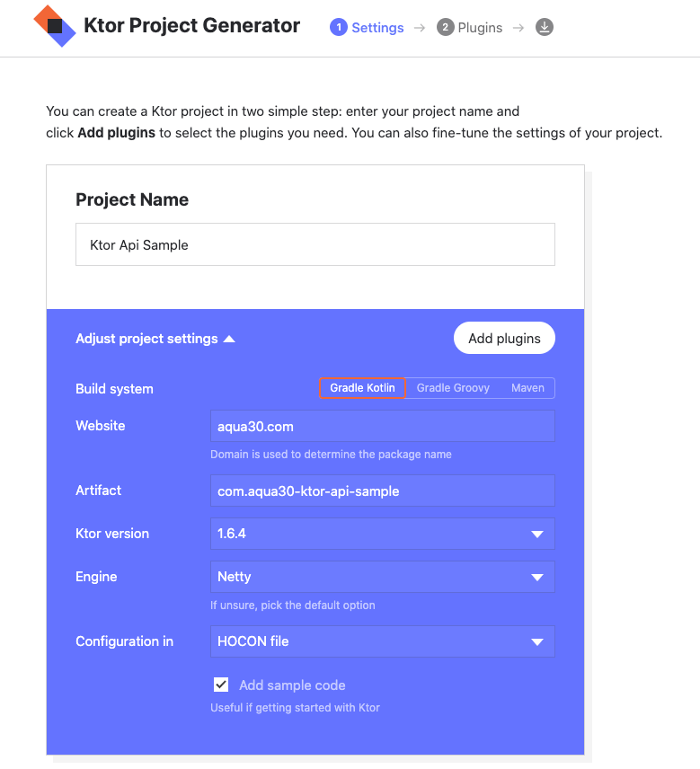
Task: Click the circled 2 step indicator
Action: click(445, 27)
